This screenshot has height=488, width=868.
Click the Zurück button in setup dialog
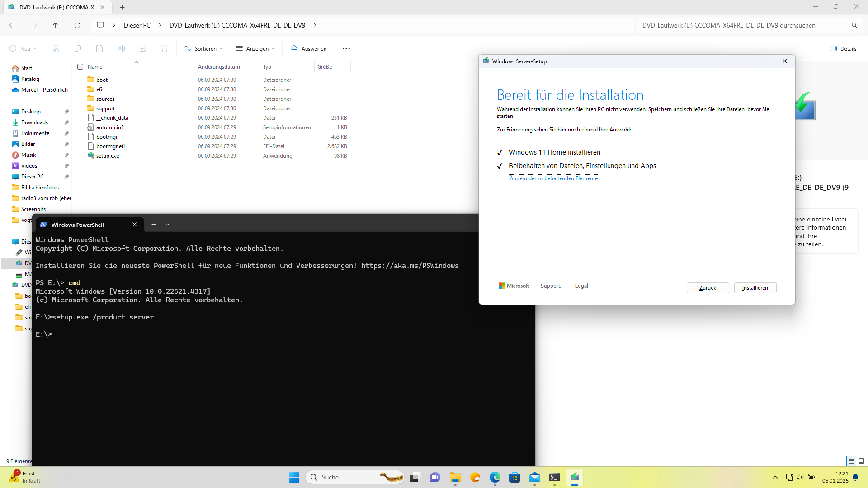point(708,288)
